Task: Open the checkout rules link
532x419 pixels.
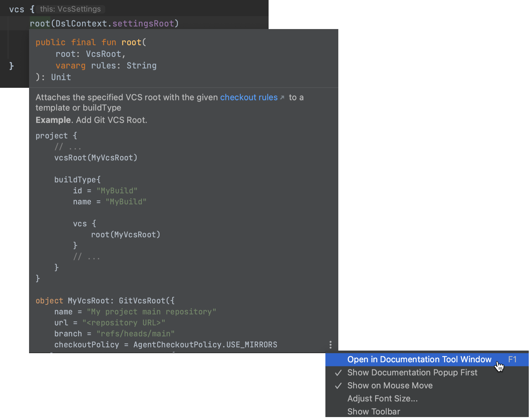Action: pos(249,97)
